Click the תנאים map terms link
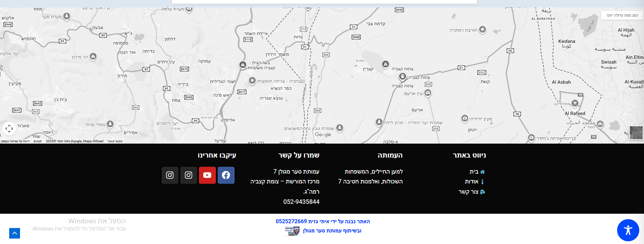This screenshot has width=644, height=244. [x=37, y=141]
